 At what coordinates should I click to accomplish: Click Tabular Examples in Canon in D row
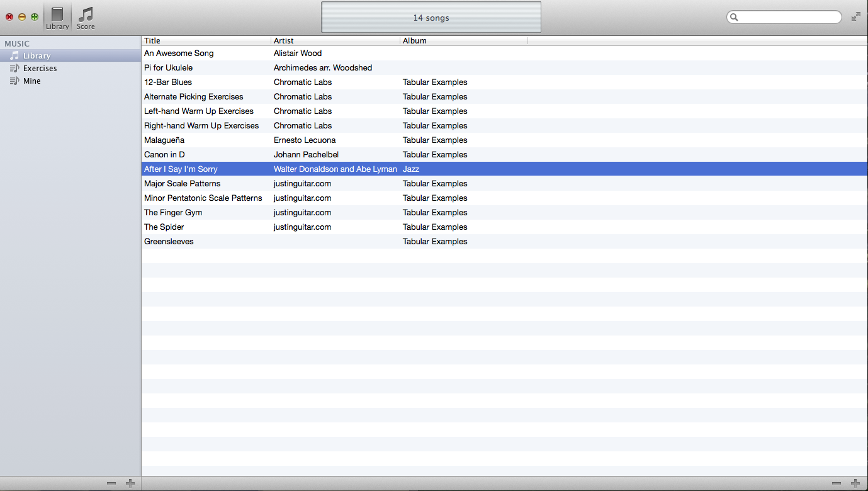point(435,155)
